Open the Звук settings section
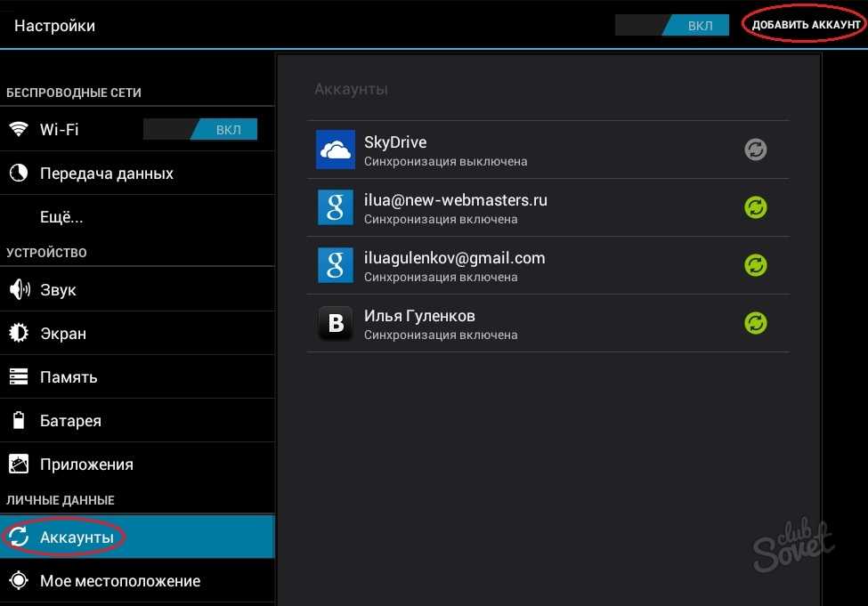Image resolution: width=868 pixels, height=606 pixels. 58,290
